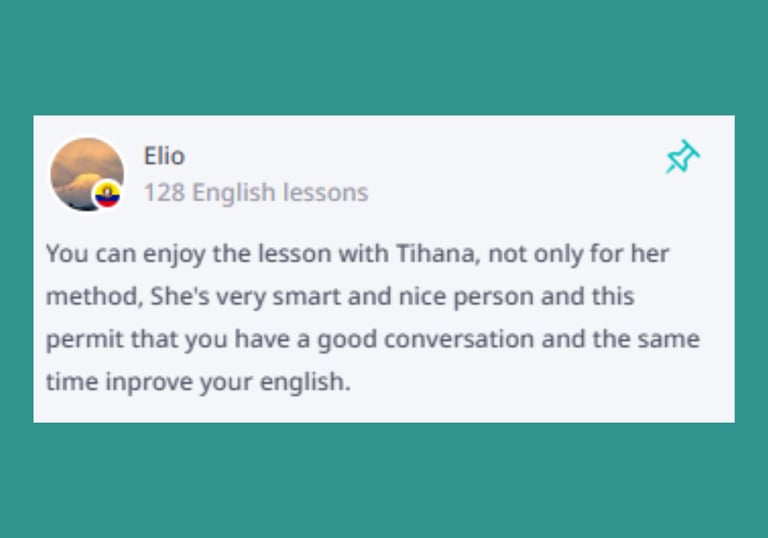Click the flag badge on Elio's avatar
Screen dimensions: 768x538
[x=107, y=195]
